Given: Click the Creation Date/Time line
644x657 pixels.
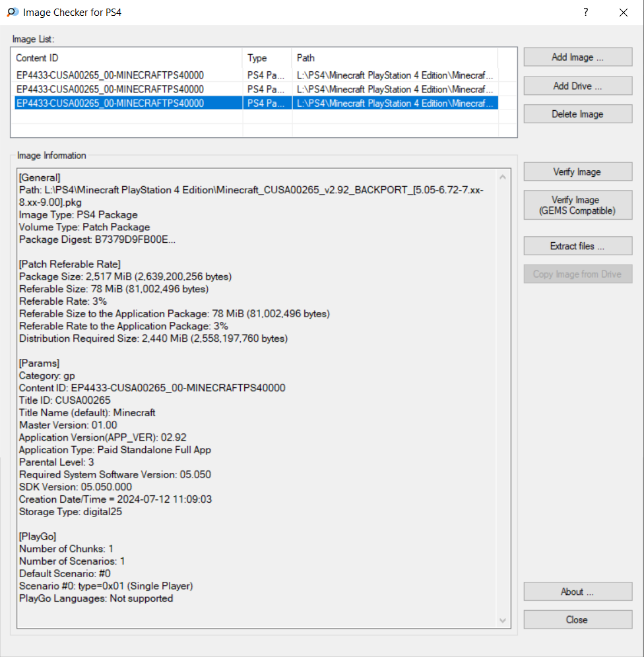Looking at the screenshot, I should 115,499.
